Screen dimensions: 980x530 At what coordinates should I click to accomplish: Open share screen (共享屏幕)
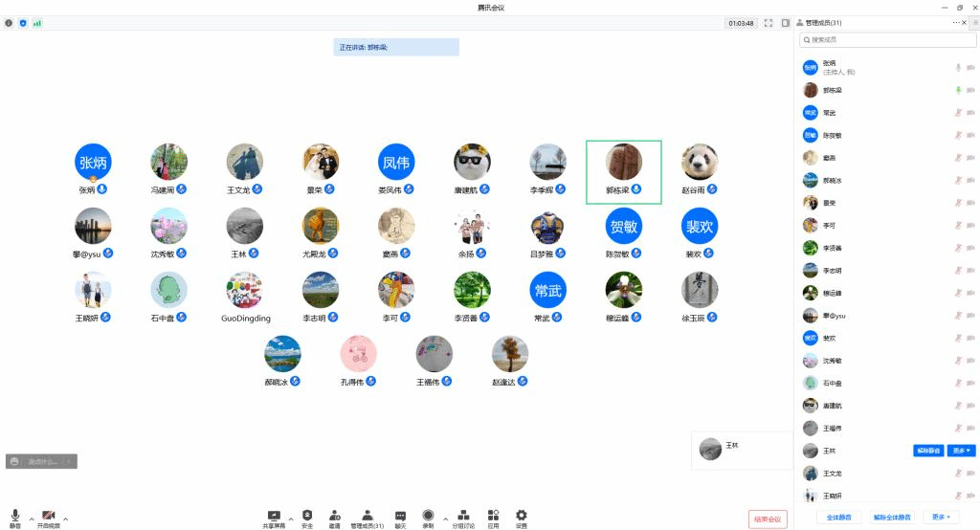pos(274,517)
